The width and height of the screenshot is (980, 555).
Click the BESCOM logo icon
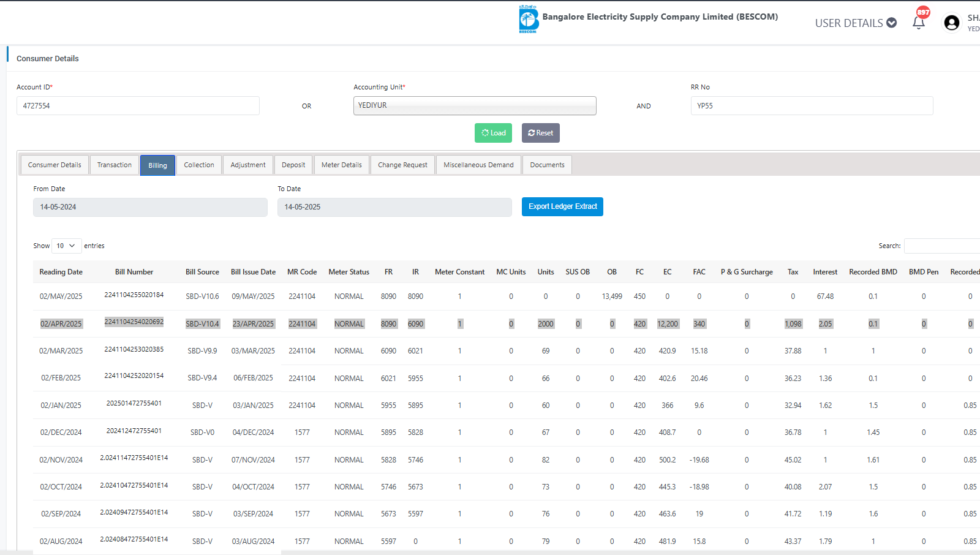(528, 19)
